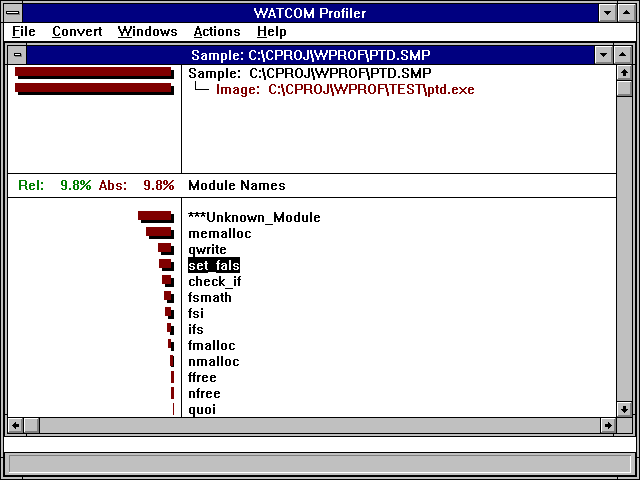Click the vertical scrollbar down arrow
Screen dimensions: 640x480
pos(624,408)
